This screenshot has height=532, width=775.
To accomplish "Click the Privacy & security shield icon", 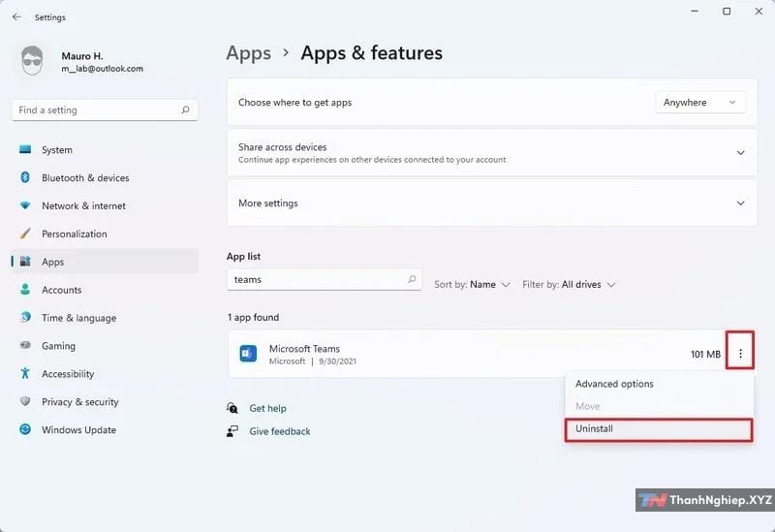I will (x=25, y=401).
